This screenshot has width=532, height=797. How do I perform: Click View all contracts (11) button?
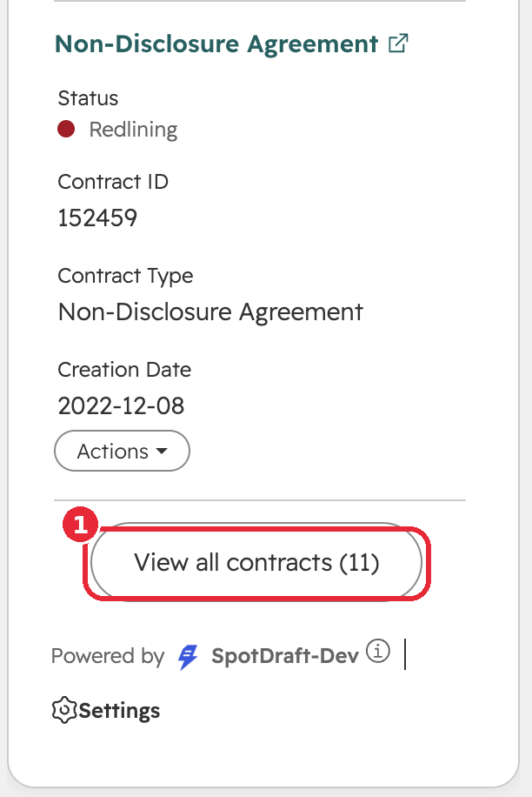[x=256, y=562]
